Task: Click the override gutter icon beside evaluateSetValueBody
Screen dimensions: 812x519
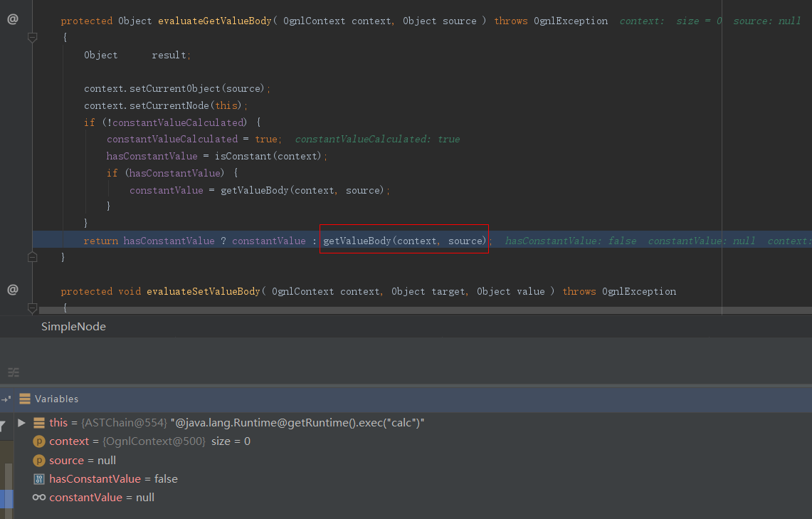Action: (12, 290)
